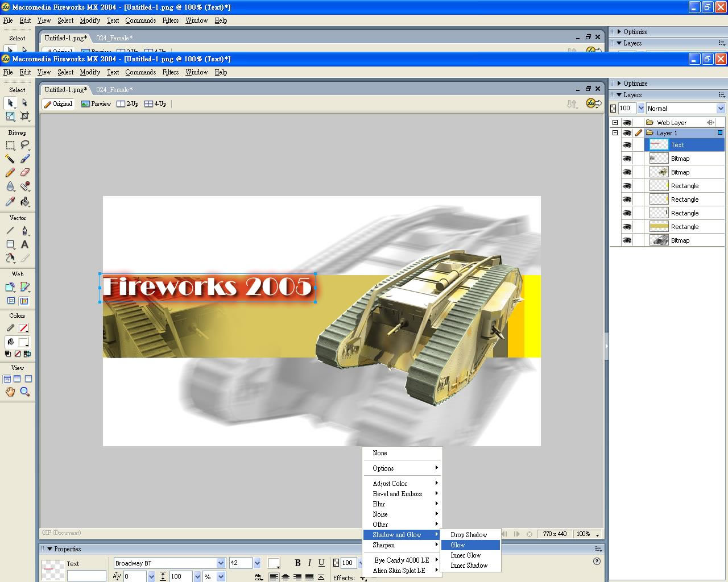Choose Glow from Shadow and Glow submenu
Image resolution: width=728 pixels, height=582 pixels.
click(x=470, y=545)
